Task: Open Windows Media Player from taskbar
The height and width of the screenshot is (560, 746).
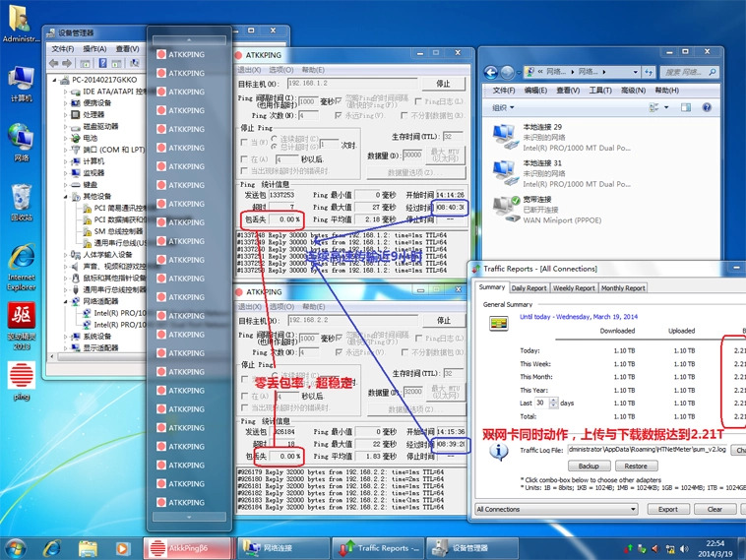Action: pyautogui.click(x=123, y=548)
